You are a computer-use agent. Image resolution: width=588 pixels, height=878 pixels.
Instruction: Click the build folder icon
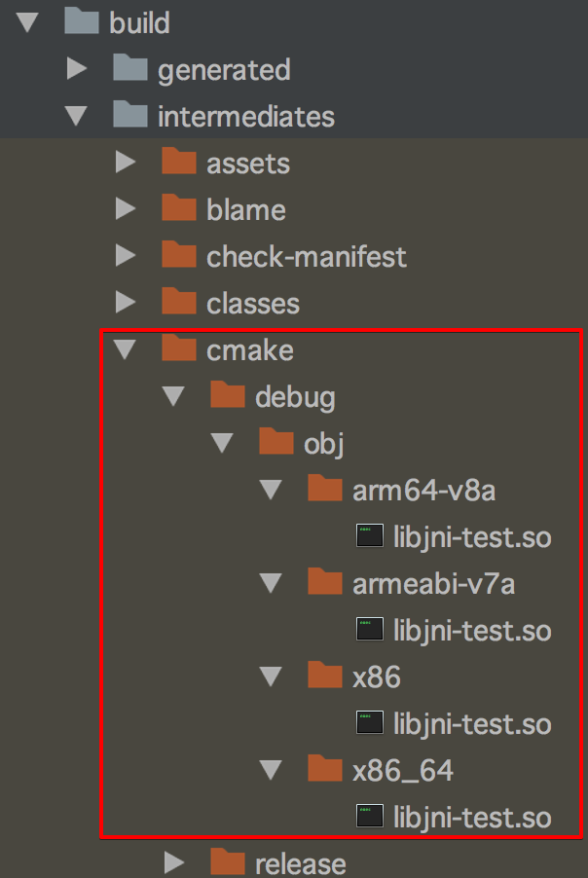tap(82, 21)
